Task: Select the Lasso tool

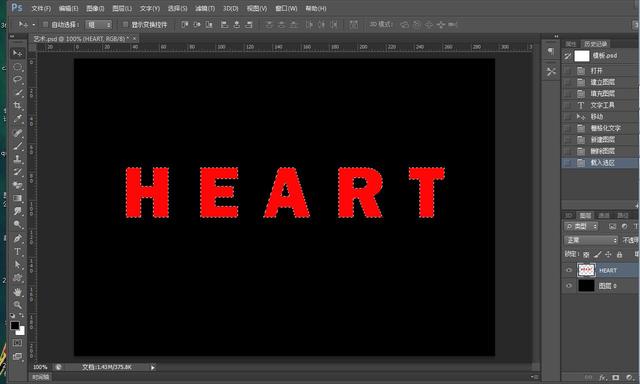Action: pos(17,80)
